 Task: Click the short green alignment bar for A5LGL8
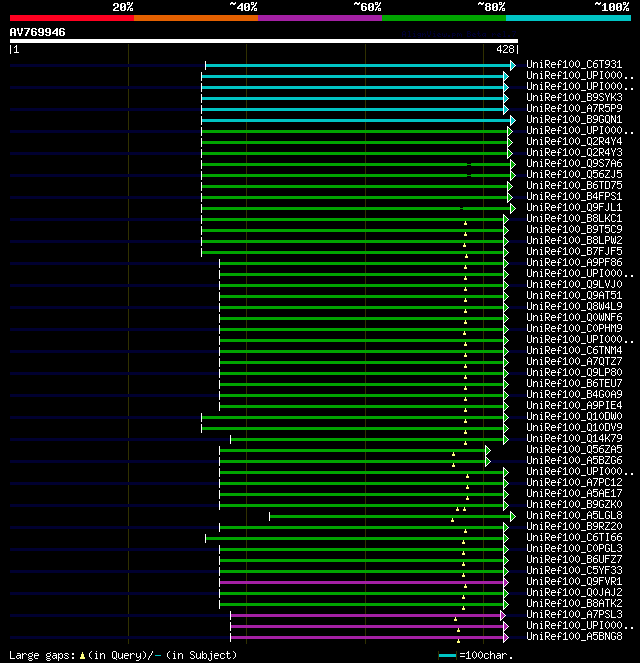pyautogui.click(x=392, y=516)
